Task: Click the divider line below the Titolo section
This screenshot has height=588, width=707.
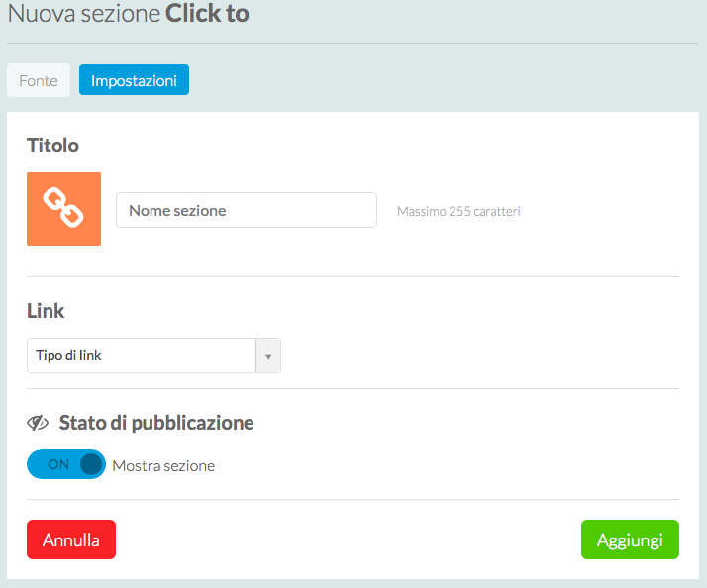Action: pos(353,277)
